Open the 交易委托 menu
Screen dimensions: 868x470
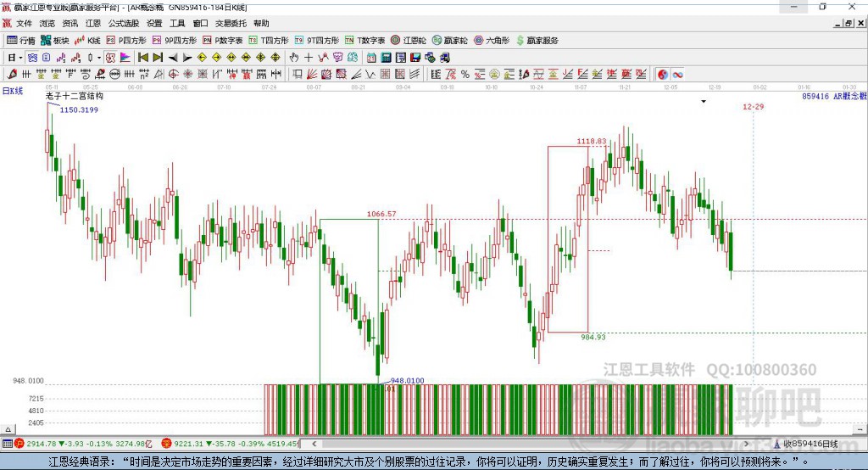[x=231, y=23]
